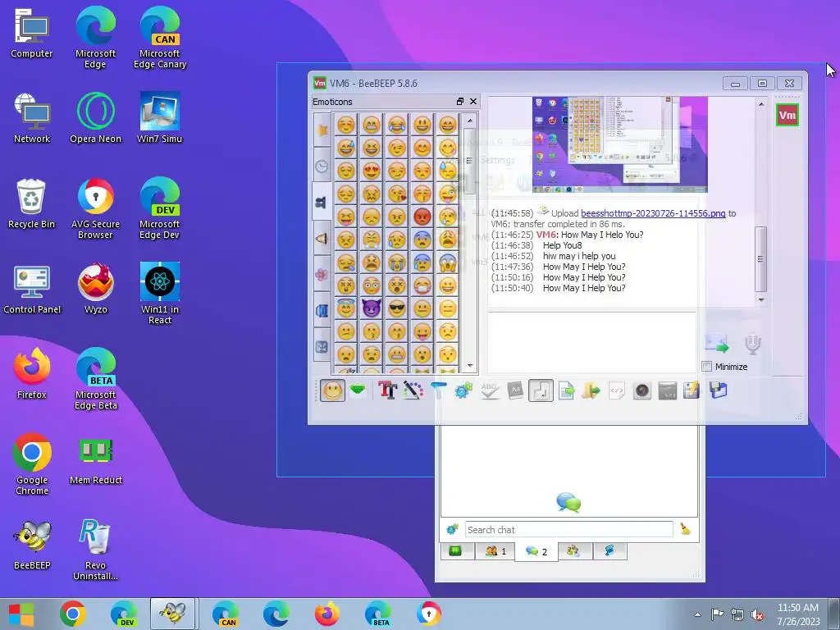The height and width of the screenshot is (630, 840).
Task: Insert the angel halo emoji
Action: click(346, 308)
